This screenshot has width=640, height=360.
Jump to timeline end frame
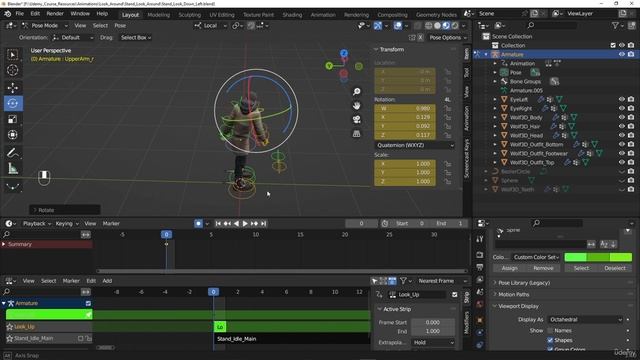tap(263, 223)
